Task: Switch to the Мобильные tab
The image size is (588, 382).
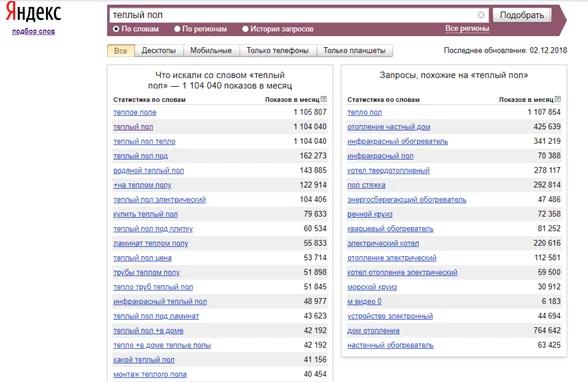Action: (211, 51)
